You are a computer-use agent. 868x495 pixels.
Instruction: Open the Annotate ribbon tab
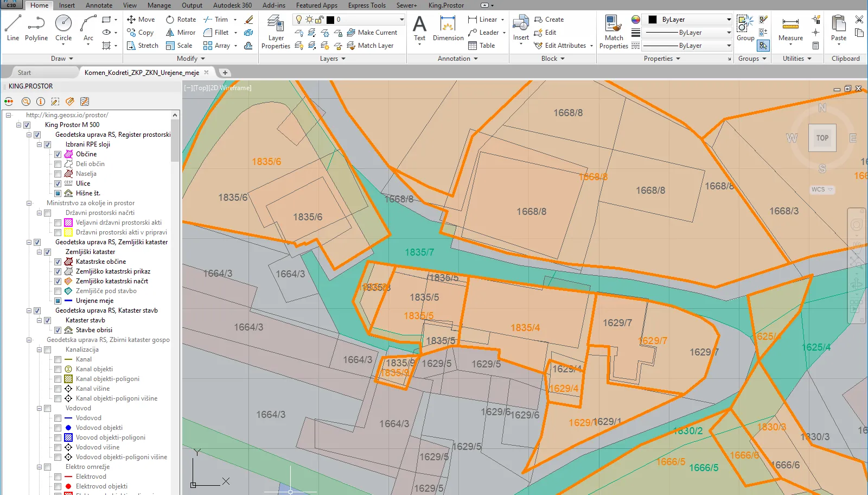click(x=99, y=5)
